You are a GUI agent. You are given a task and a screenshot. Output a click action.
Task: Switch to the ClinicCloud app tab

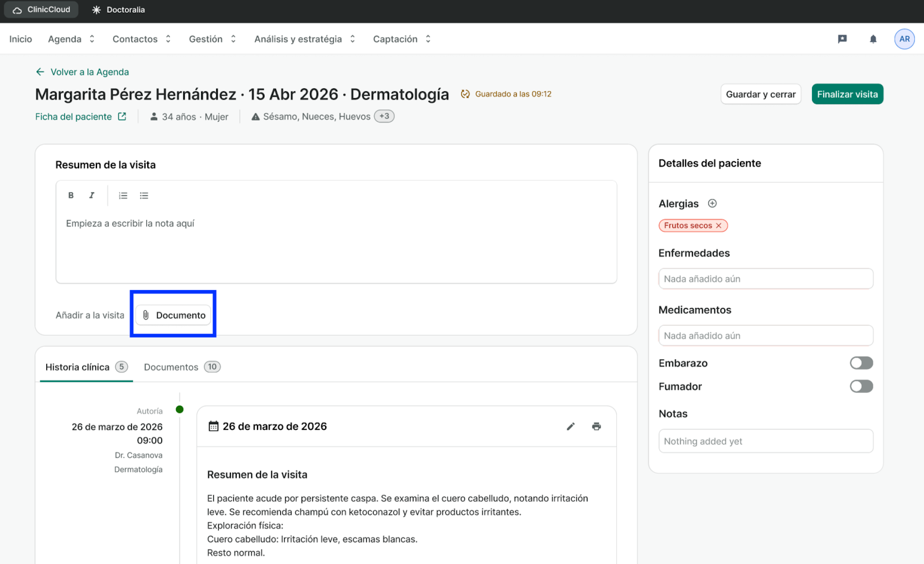click(42, 10)
